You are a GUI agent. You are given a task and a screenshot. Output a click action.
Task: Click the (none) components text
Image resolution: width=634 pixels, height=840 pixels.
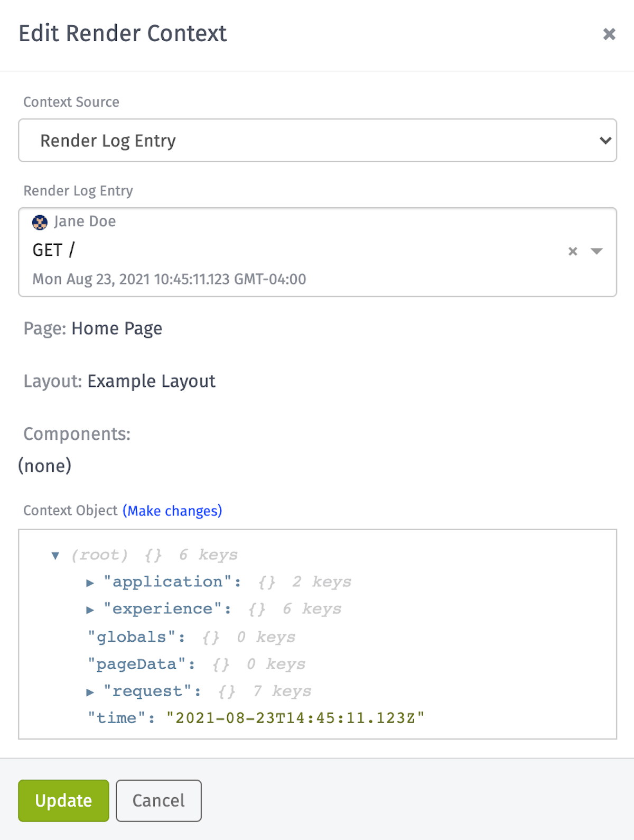pyautogui.click(x=45, y=466)
